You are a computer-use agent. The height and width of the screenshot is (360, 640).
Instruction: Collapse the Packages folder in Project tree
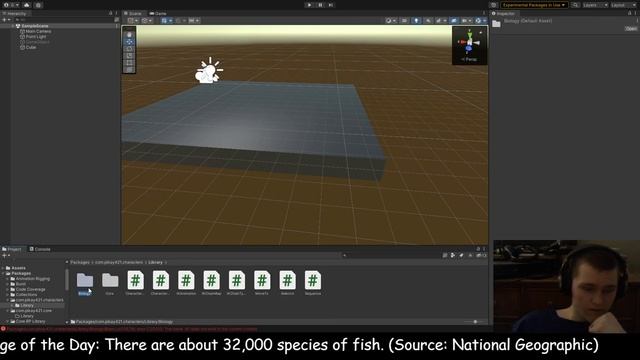tap(3, 273)
